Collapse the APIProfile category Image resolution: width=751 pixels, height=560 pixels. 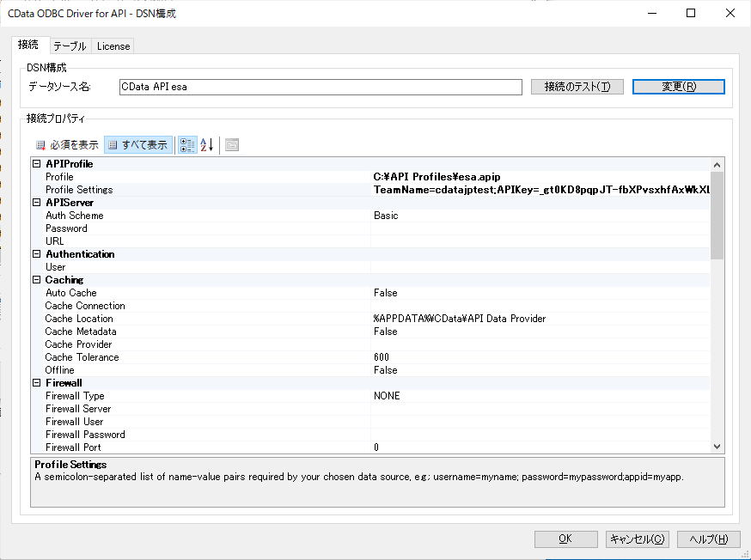click(x=37, y=164)
